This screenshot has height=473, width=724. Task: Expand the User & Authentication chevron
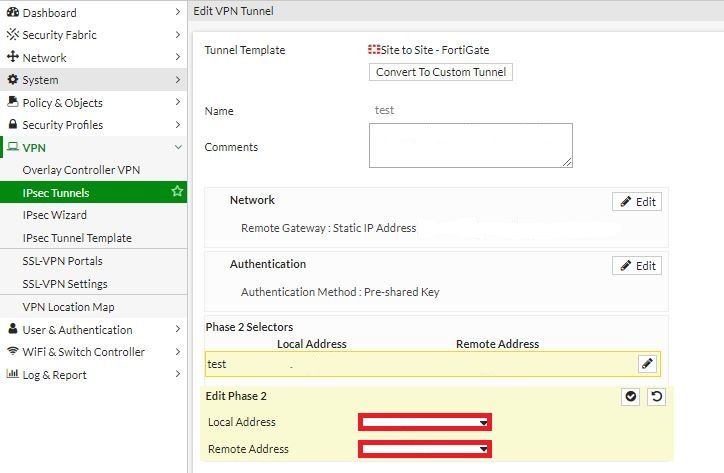(178, 329)
